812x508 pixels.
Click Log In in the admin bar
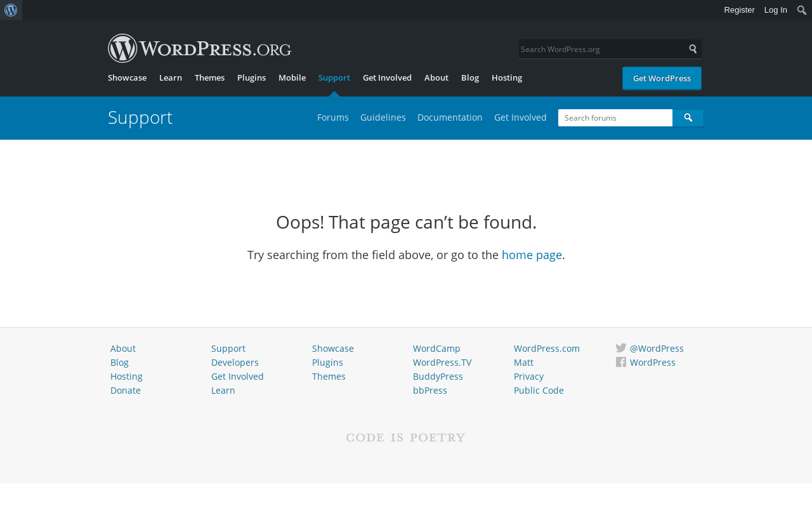point(776,10)
